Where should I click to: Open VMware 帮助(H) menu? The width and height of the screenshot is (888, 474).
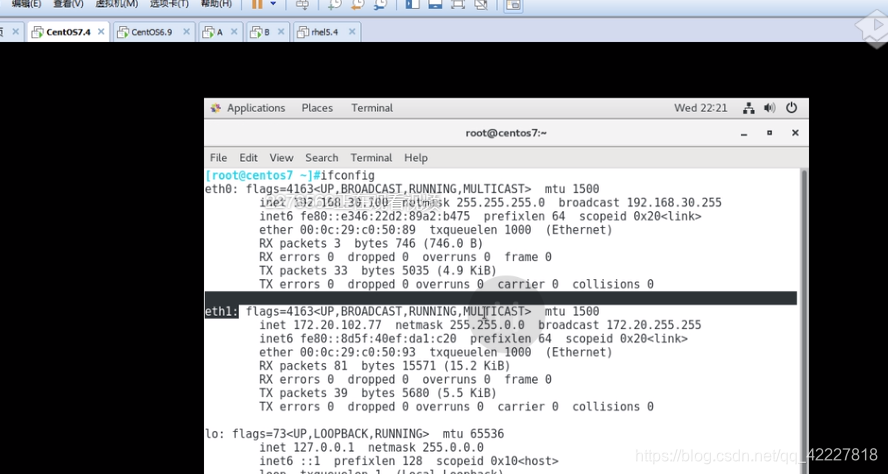pyautogui.click(x=216, y=4)
